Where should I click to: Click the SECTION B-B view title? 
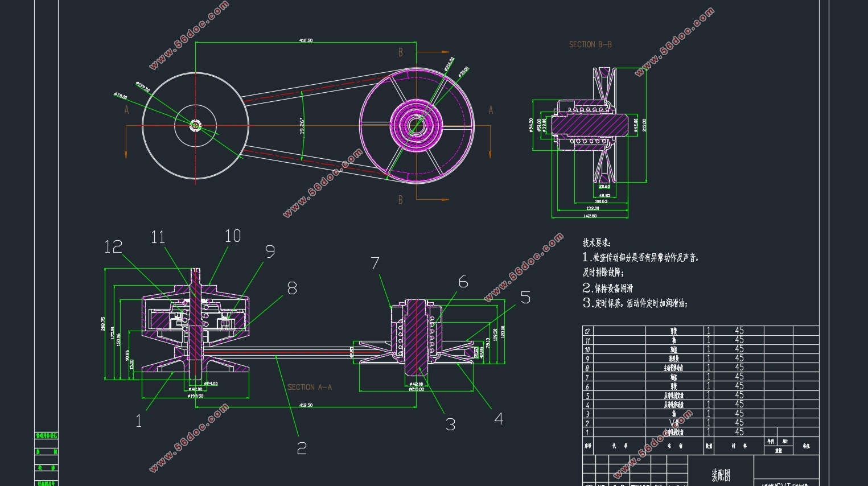click(x=590, y=44)
